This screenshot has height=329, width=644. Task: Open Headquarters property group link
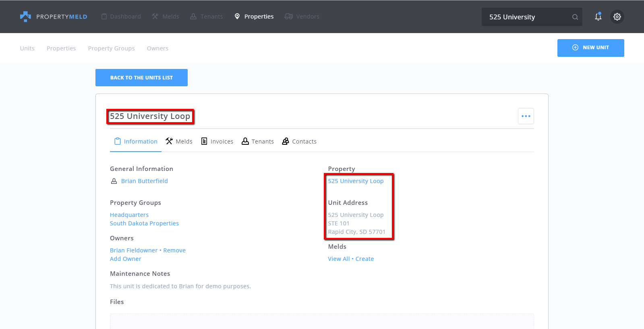[129, 215]
